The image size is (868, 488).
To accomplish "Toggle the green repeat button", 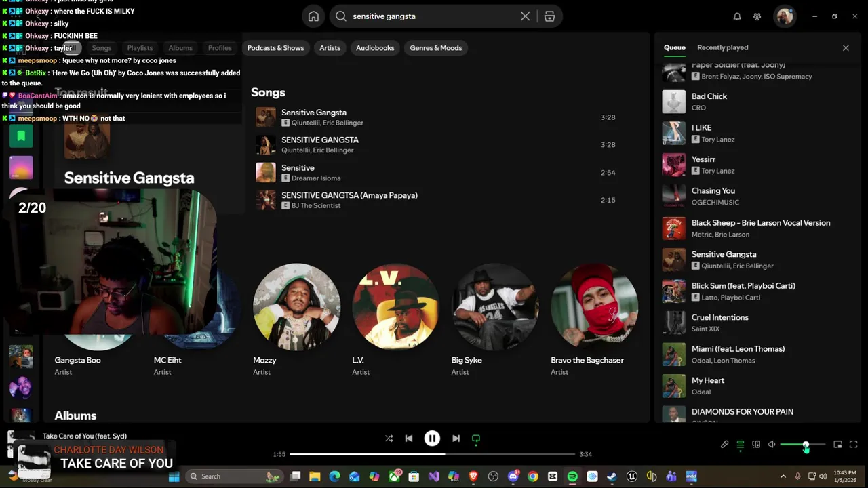I will (x=476, y=439).
